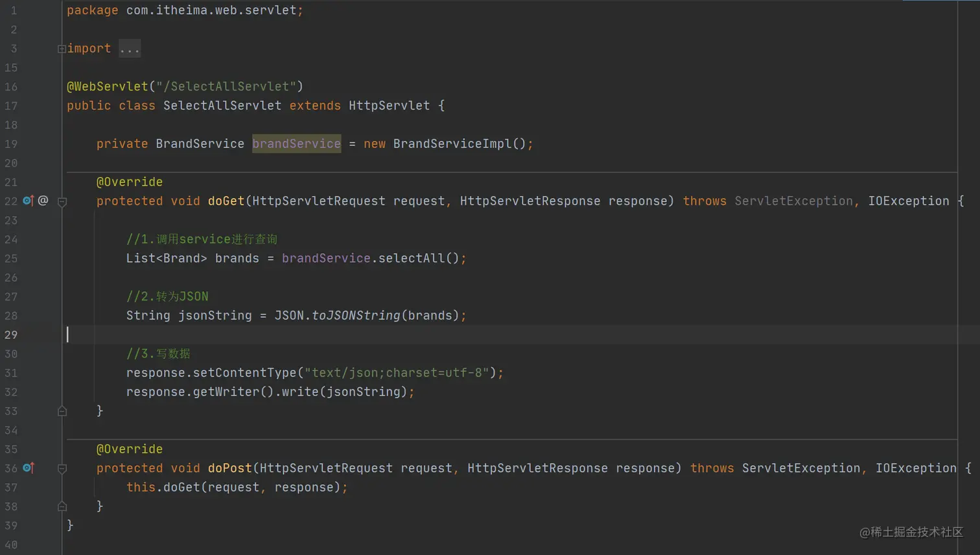The width and height of the screenshot is (980, 555).
Task: Click jsonString variable declaration on line 28
Action: tap(215, 315)
